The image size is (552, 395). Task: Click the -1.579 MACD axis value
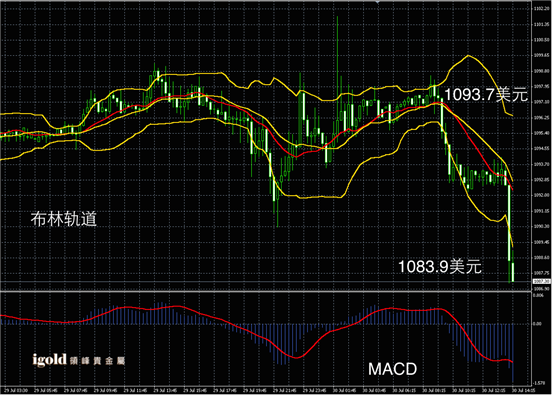coord(539,383)
